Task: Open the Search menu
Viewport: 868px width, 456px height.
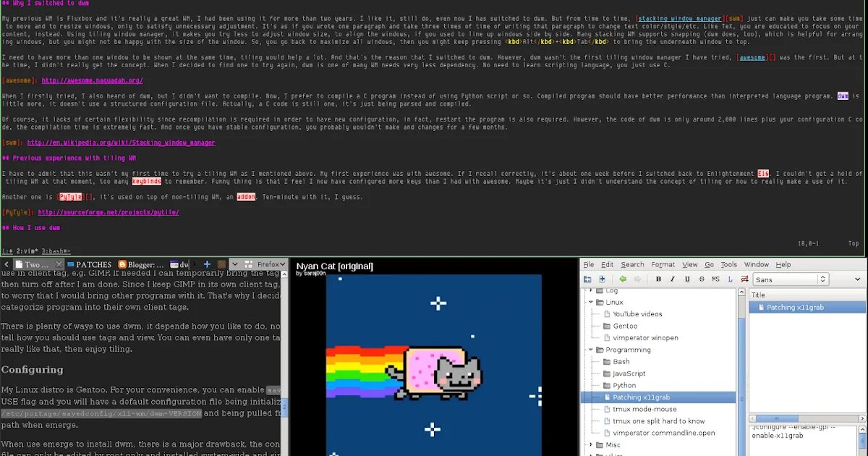Action: coord(632,265)
